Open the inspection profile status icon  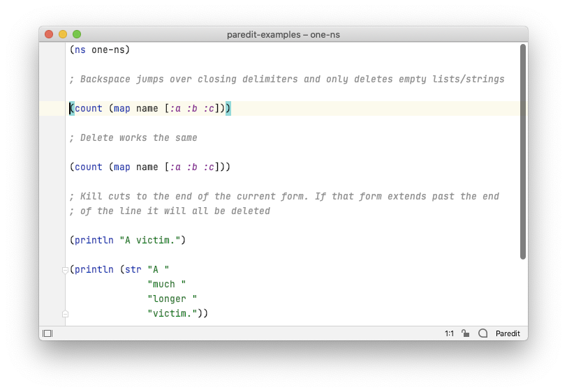pos(483,333)
